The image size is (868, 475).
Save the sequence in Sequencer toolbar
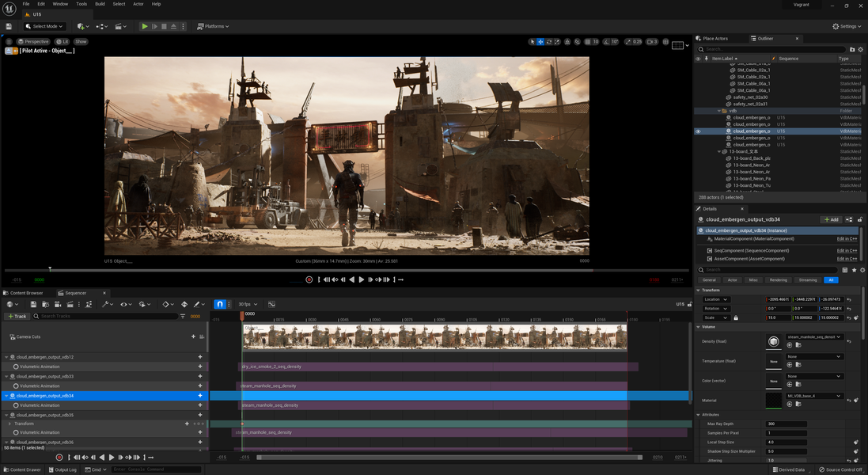coord(33,304)
